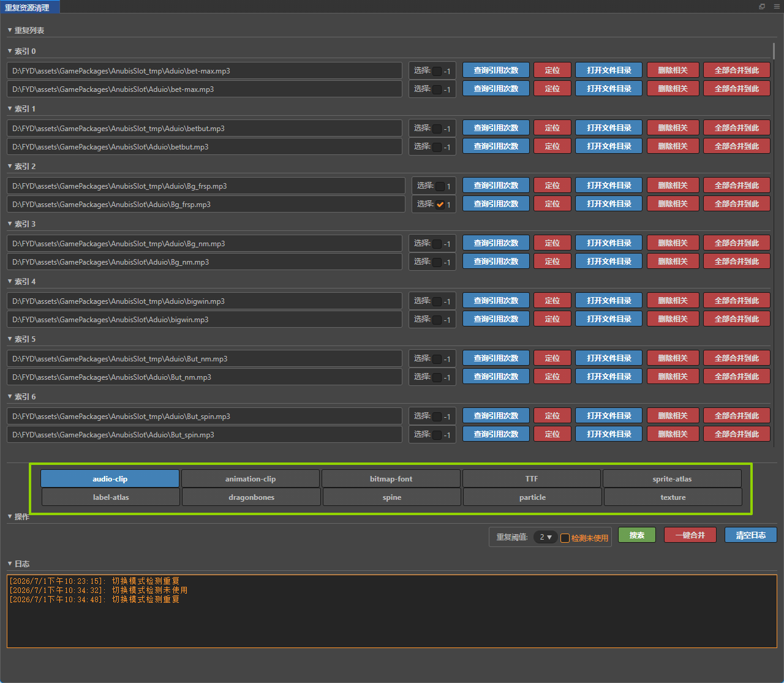Collapse the 重复列表 section

(10, 30)
